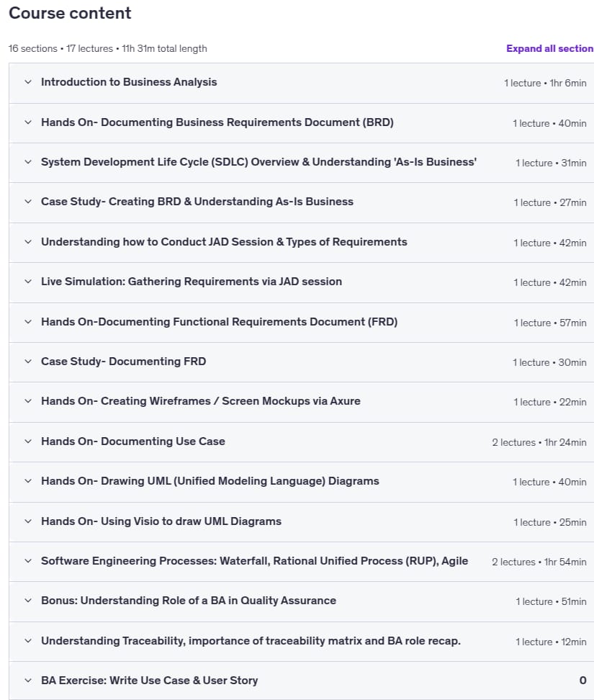Image resolution: width=594 pixels, height=700 pixels.
Task: Click chevron beside Hands On- Documenting BRD section
Action: pos(28,122)
